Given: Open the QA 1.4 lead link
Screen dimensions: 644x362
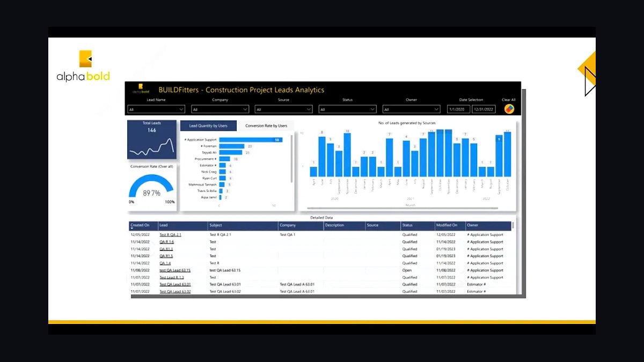Looking at the screenshot, I should click(x=165, y=263).
